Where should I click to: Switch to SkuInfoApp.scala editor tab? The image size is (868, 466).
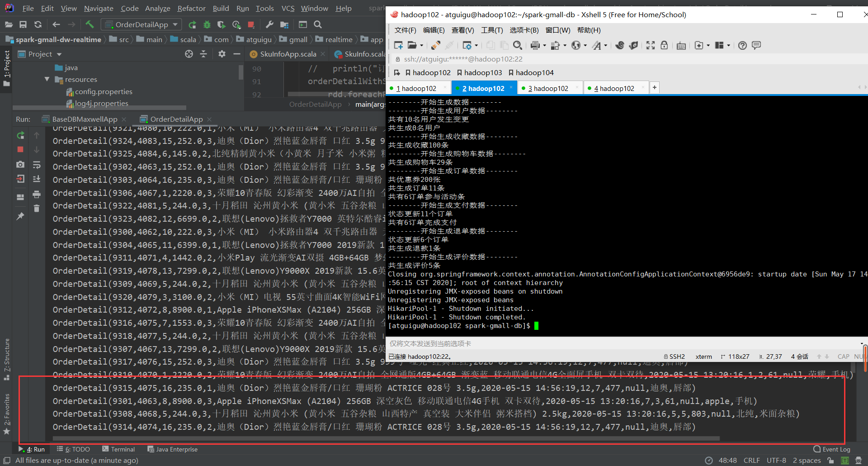coord(288,54)
